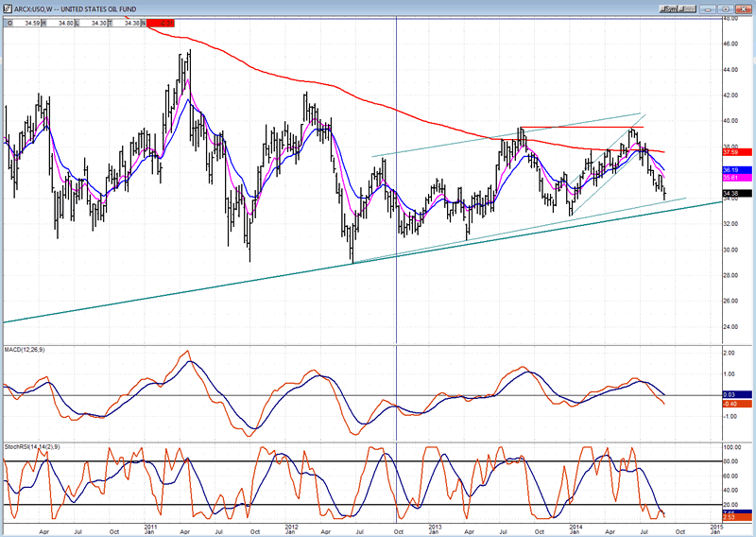Screen dimensions: 756x537
Task: Click the black 34.38 last price tag
Action: pos(733,193)
